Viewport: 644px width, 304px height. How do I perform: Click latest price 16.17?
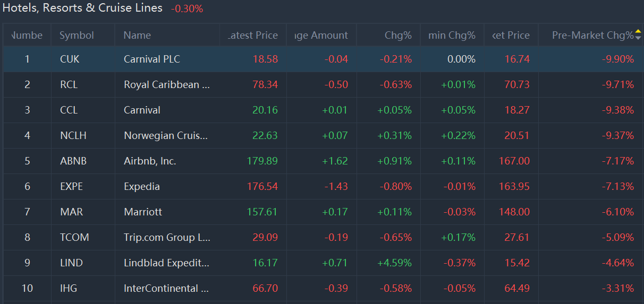[265, 263]
